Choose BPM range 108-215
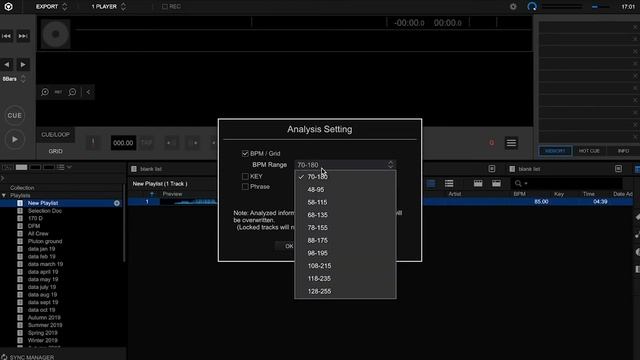The image size is (640, 360). point(345,266)
